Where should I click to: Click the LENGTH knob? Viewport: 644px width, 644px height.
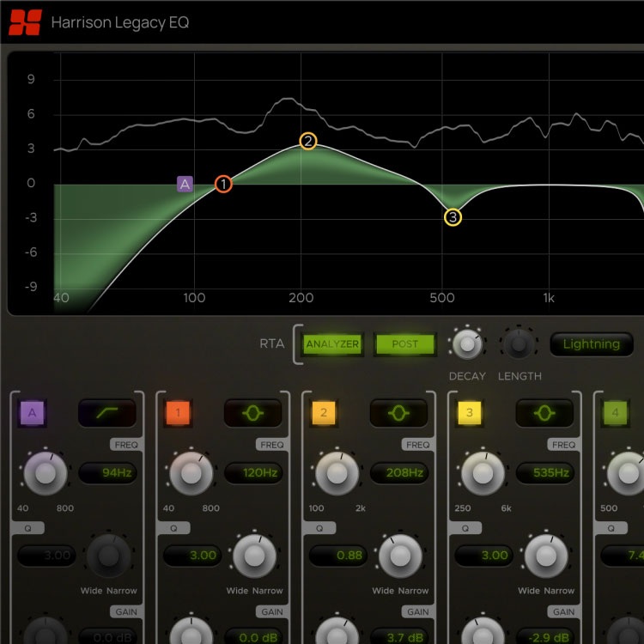[519, 344]
